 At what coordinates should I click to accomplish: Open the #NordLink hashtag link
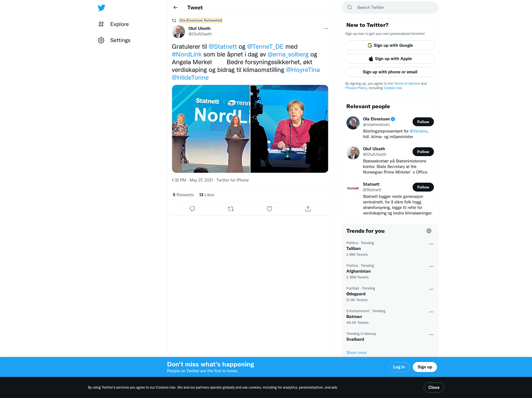187,54
